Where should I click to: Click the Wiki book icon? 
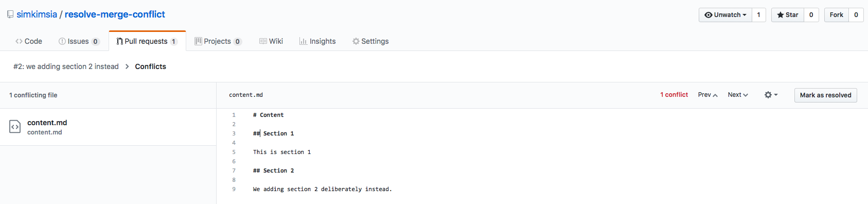263,41
